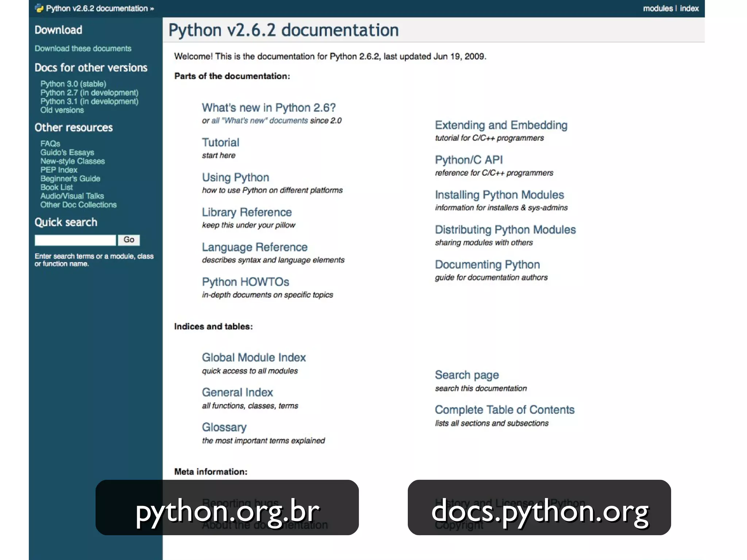
Task: Open Guido's Essays link
Action: pyautogui.click(x=67, y=152)
